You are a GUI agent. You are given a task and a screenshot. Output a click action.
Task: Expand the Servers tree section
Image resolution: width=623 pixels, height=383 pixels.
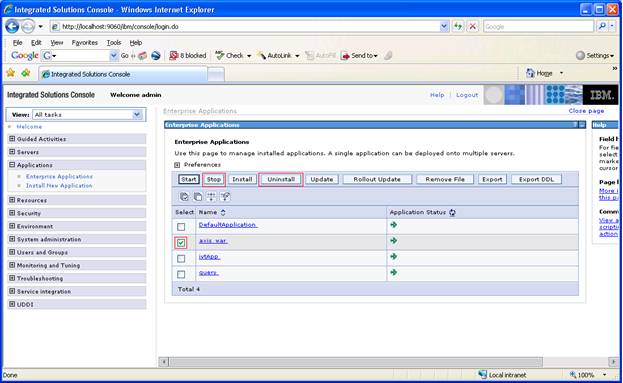click(12, 152)
